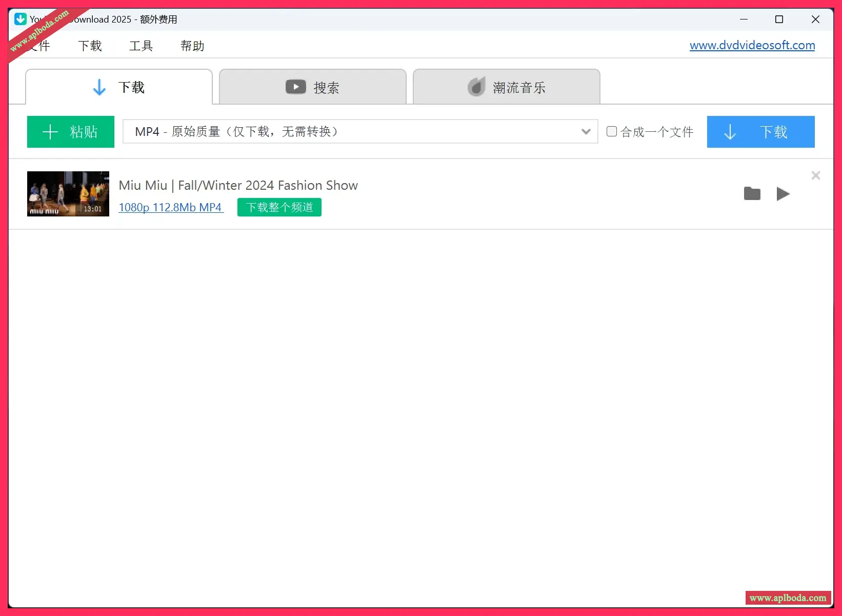Maximize the application window
Image resolution: width=842 pixels, height=616 pixels.
779,19
